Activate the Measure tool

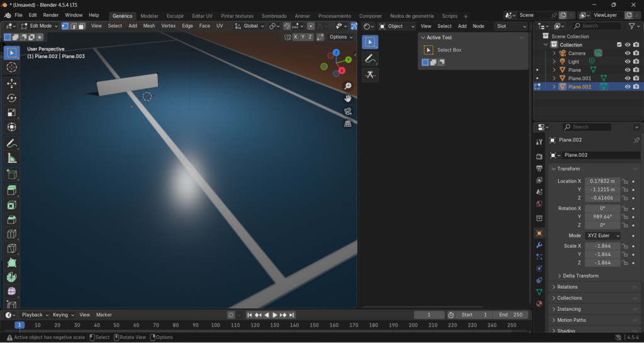(x=11, y=159)
